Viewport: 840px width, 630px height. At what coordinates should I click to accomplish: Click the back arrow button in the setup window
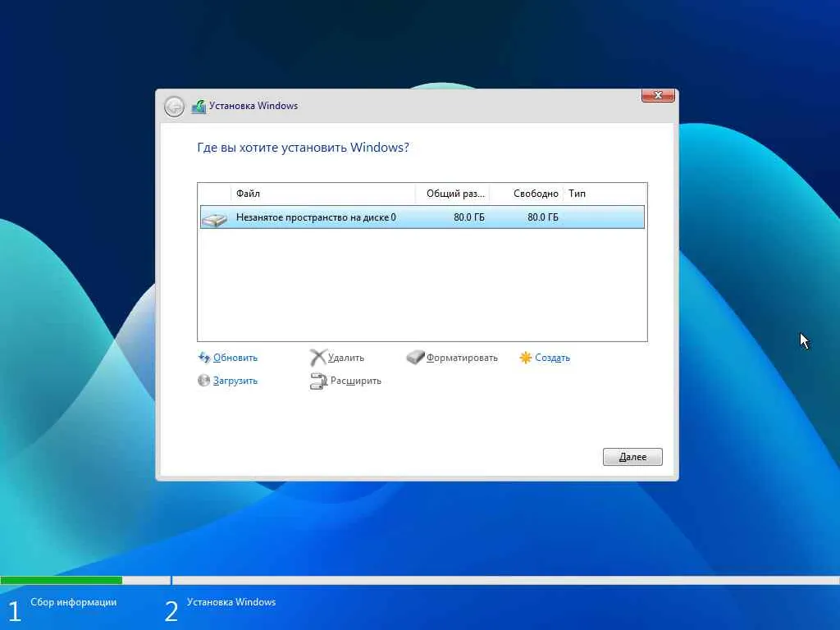pos(174,107)
